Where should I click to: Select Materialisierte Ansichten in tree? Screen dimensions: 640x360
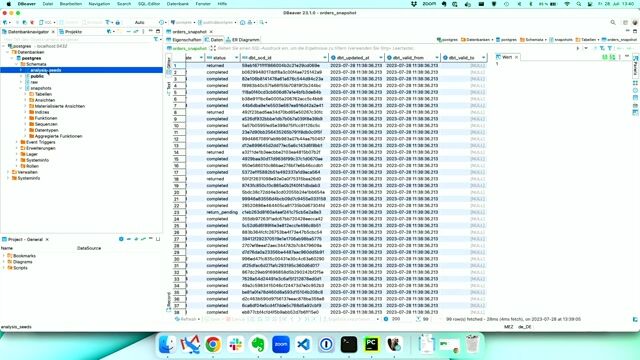click(x=60, y=106)
